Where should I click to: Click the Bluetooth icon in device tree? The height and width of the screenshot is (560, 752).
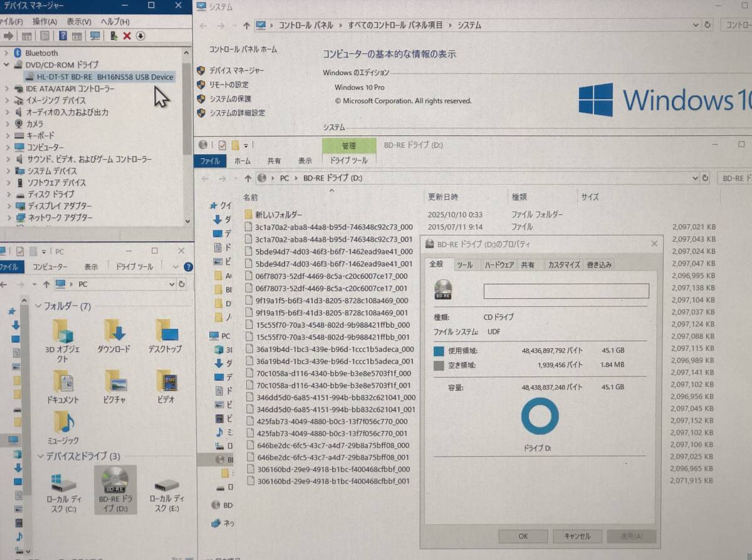coord(18,53)
